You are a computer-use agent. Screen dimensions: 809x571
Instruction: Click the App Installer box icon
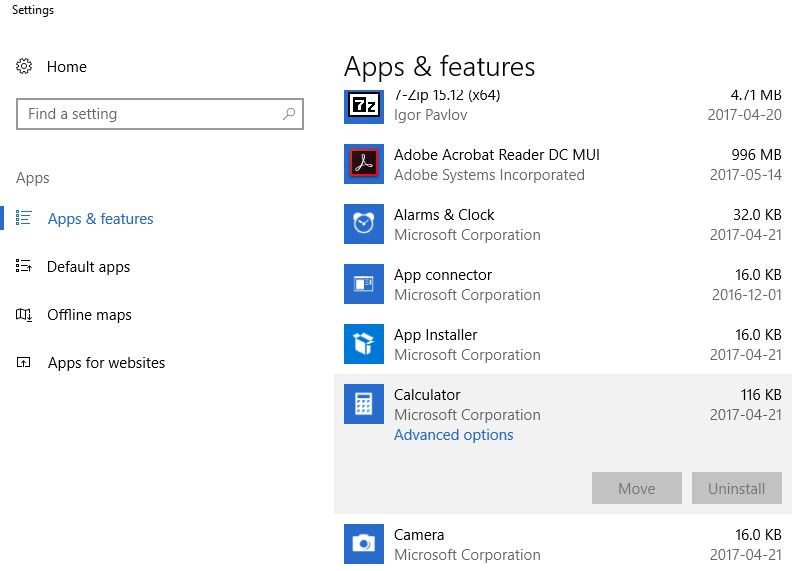363,344
